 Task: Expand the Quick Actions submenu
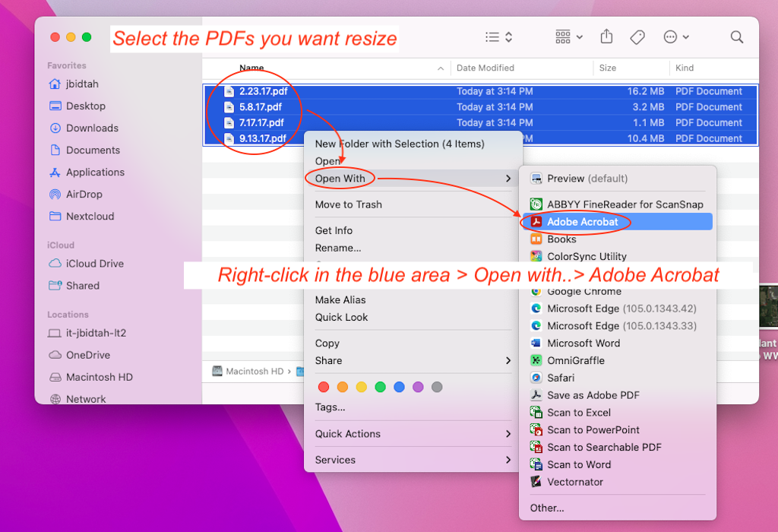pos(413,434)
